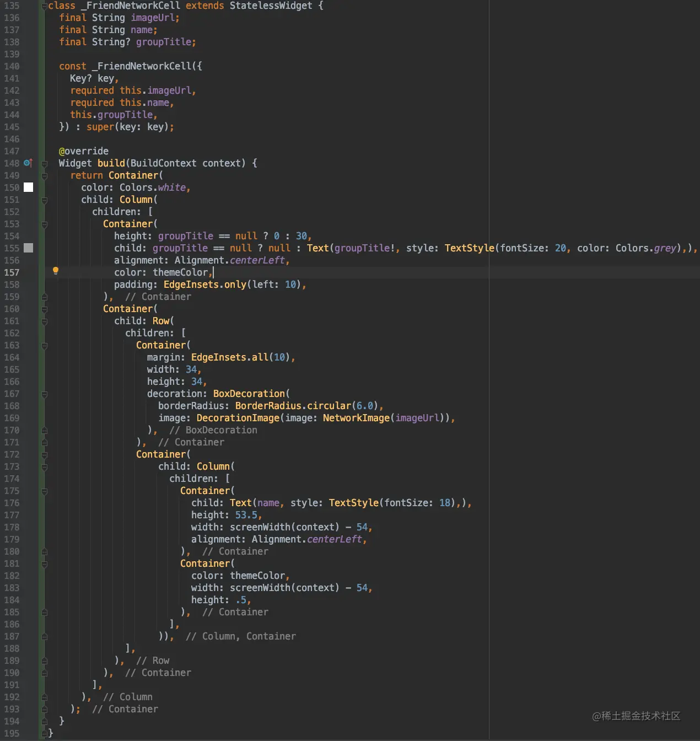The width and height of the screenshot is (700, 741).
Task: Click the StatelessWidget class name
Action: [x=271, y=6]
